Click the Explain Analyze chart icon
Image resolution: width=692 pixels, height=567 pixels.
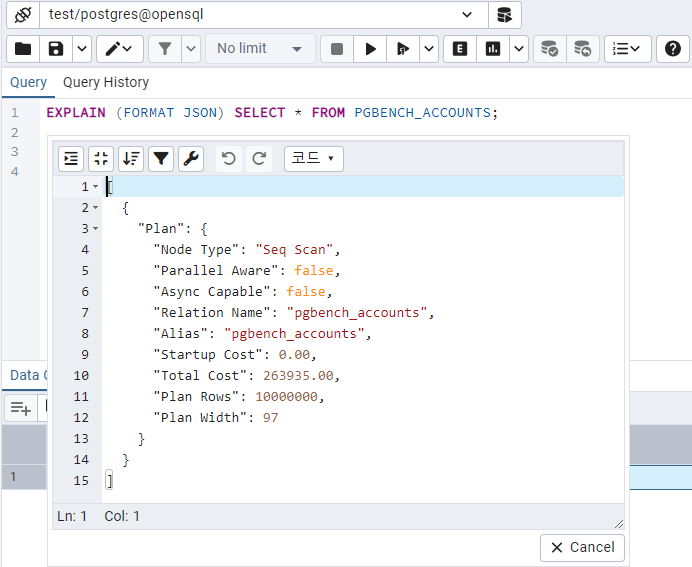point(492,49)
